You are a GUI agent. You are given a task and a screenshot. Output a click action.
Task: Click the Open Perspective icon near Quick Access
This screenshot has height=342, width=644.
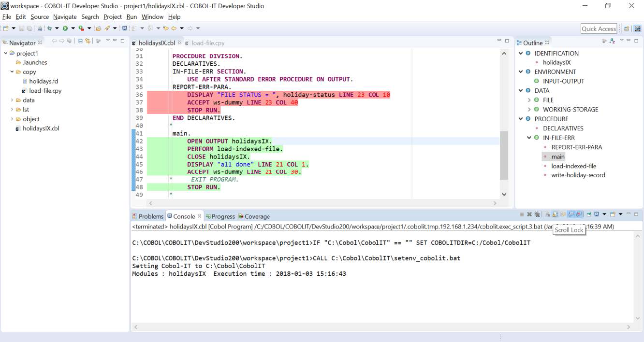click(x=627, y=29)
